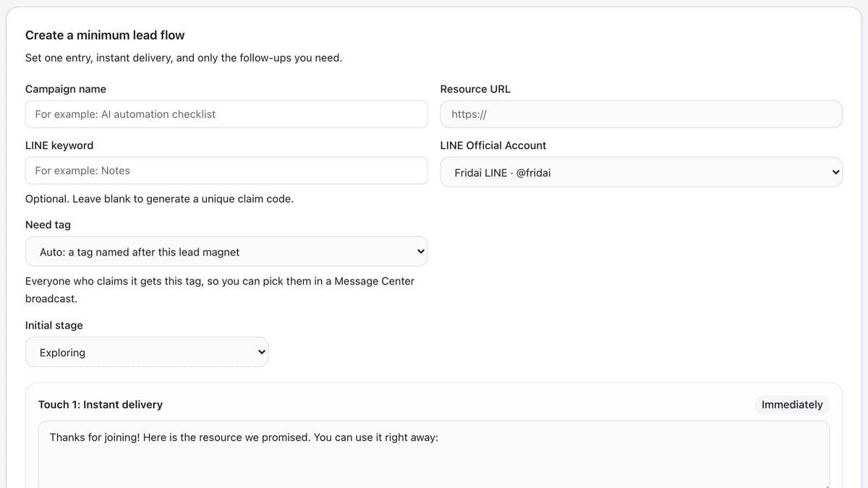Viewport: 868px width, 488px height.
Task: Click the 'LINE Official Account' label
Action: click(493, 146)
